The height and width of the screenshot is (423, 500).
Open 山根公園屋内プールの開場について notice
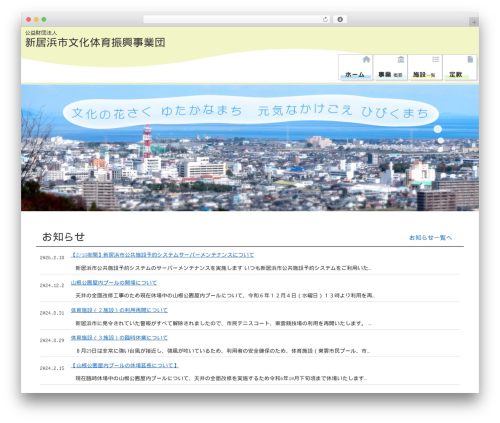point(114,283)
